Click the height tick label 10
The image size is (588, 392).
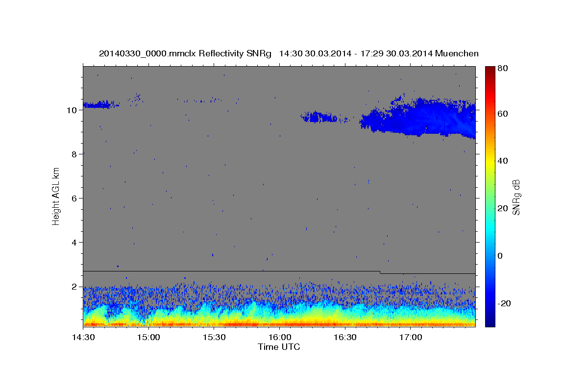pos(73,110)
